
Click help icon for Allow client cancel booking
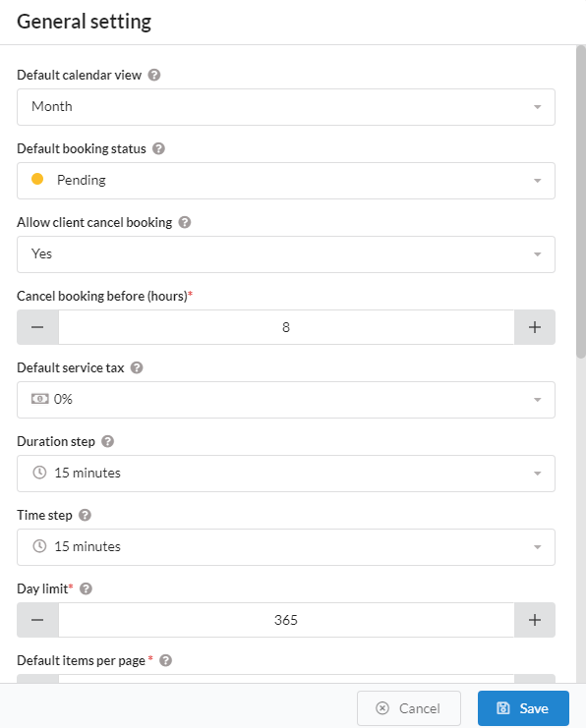click(185, 222)
